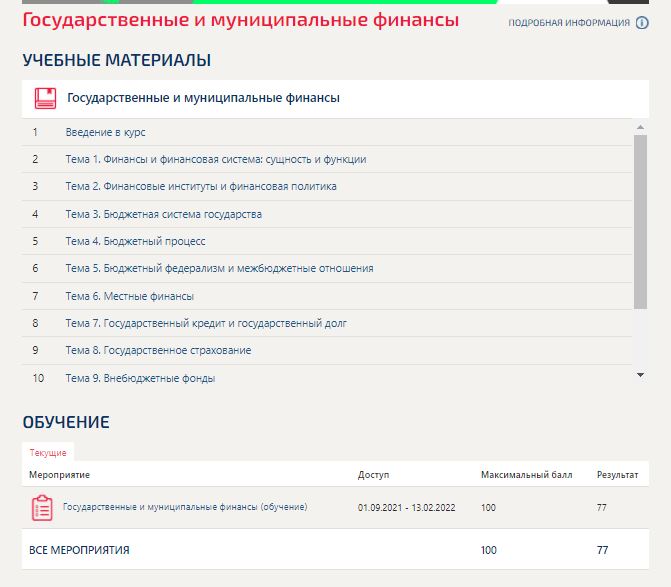Screen dimensions: 671x587
Task: Click the red book icon in materials header
Action: coord(45,98)
